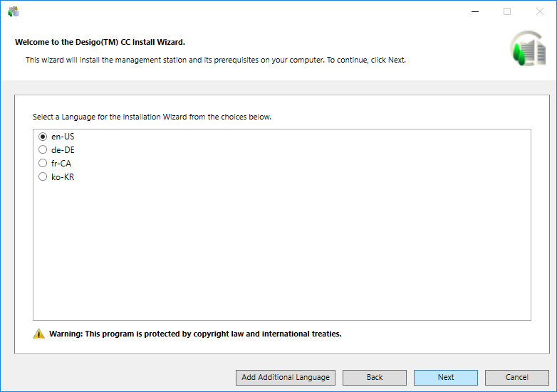The width and height of the screenshot is (557, 392).
Task: Click the 'Select a Language' instruction label
Action: click(152, 117)
